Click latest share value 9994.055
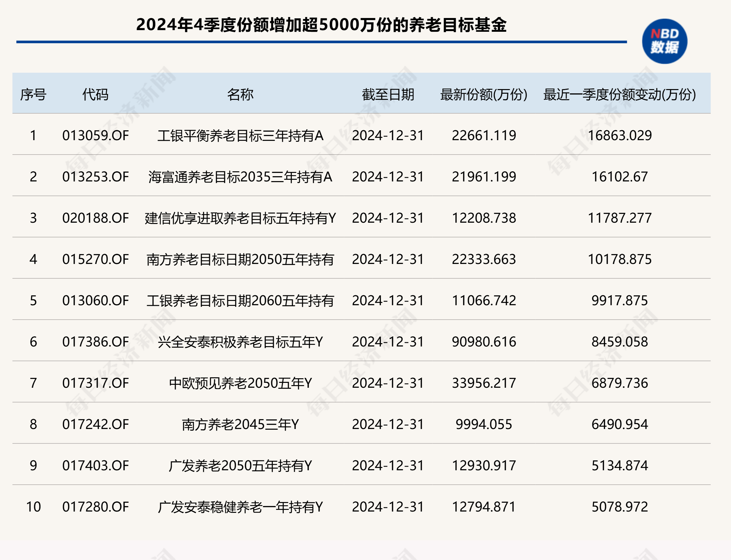This screenshot has height=560, width=731. coord(484,425)
